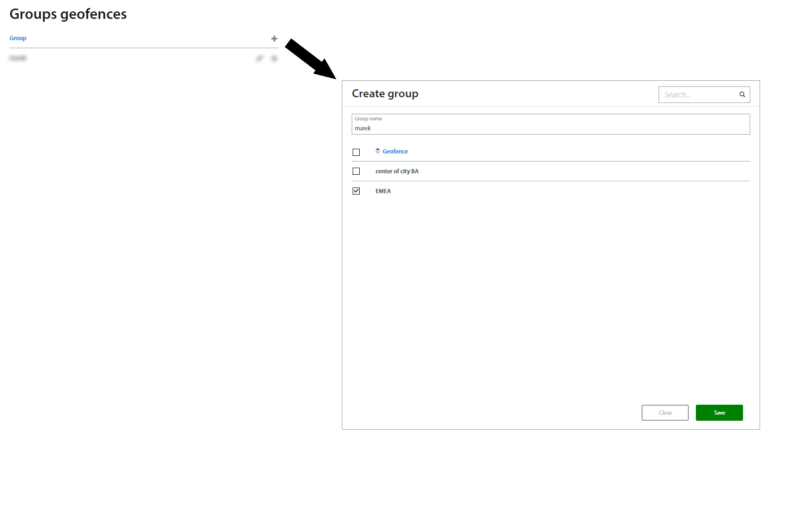This screenshot has width=812, height=510.
Task: Uncheck the EMEA geofence checkbox
Action: coord(356,191)
